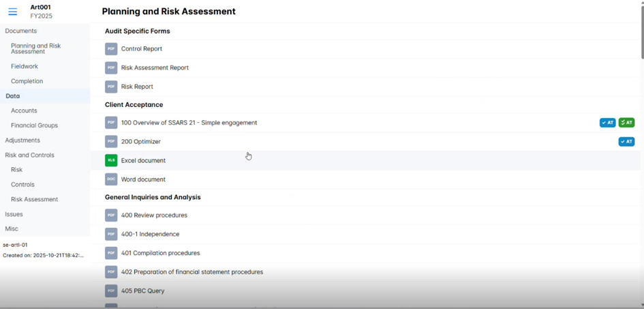Image resolution: width=644 pixels, height=309 pixels.
Task: Click the PDF icon for 400 Review procedures
Action: (x=111, y=215)
